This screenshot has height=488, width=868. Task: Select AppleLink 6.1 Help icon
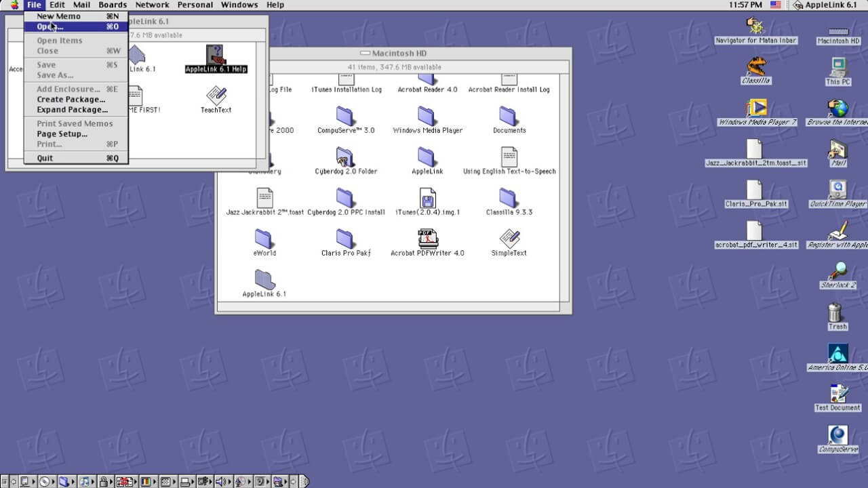tap(216, 59)
